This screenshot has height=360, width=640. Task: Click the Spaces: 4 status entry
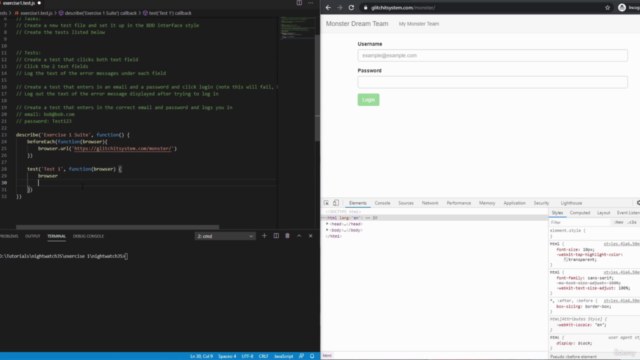tap(227, 356)
